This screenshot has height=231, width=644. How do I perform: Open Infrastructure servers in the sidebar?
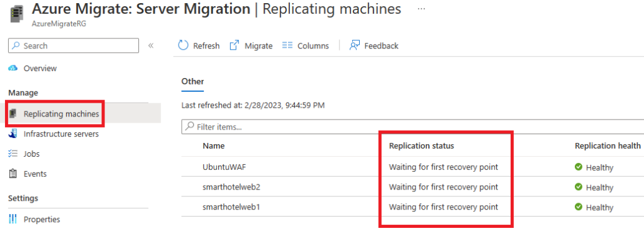click(61, 133)
